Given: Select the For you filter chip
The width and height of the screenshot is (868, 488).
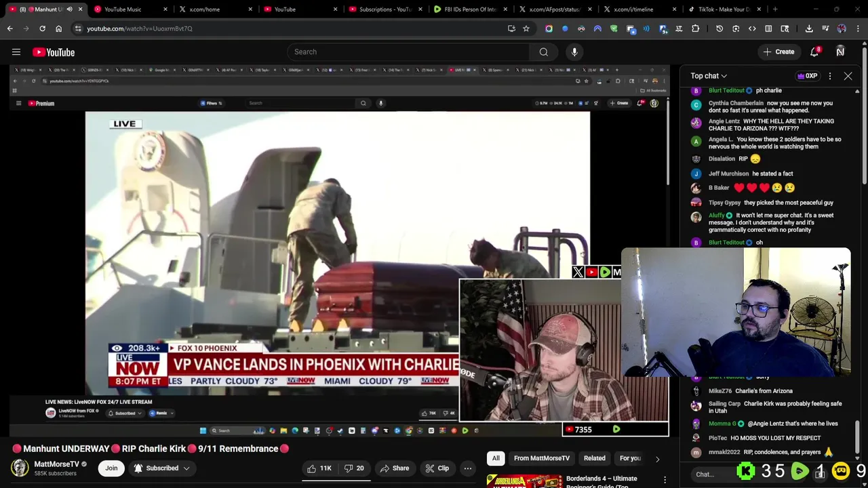Looking at the screenshot, I should click(x=630, y=459).
